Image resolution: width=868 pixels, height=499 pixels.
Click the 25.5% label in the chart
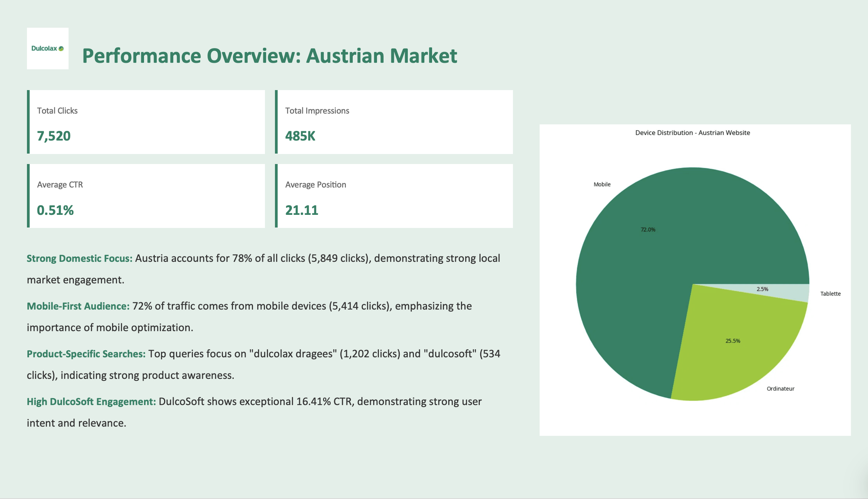point(733,341)
